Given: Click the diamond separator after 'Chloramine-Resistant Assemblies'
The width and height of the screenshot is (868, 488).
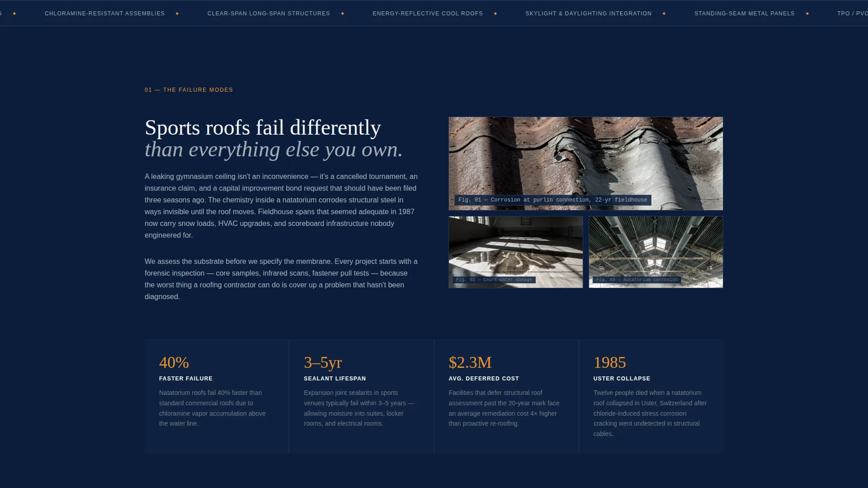Looking at the screenshot, I should pyautogui.click(x=177, y=14).
